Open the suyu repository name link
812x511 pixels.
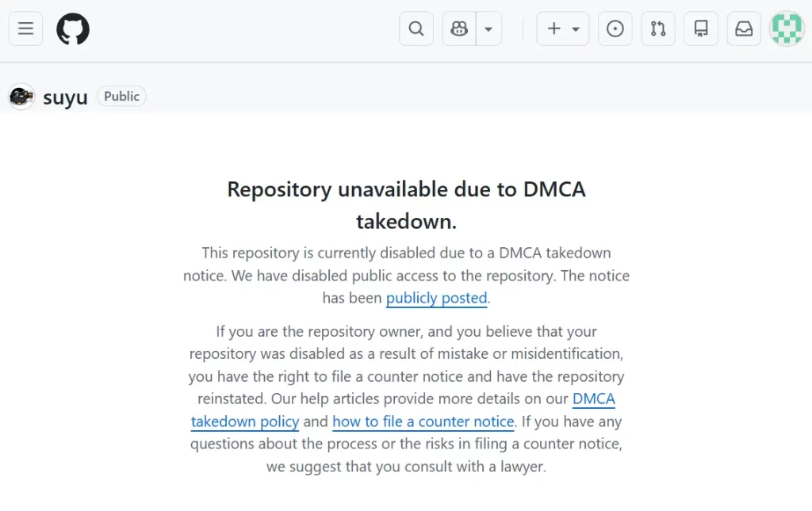tap(65, 97)
